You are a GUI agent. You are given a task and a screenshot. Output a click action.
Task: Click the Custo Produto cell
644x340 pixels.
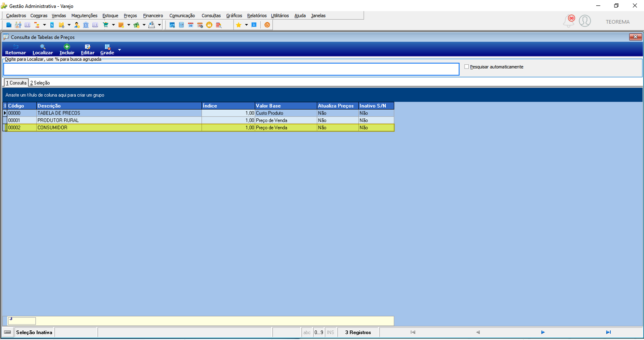tap(286, 113)
